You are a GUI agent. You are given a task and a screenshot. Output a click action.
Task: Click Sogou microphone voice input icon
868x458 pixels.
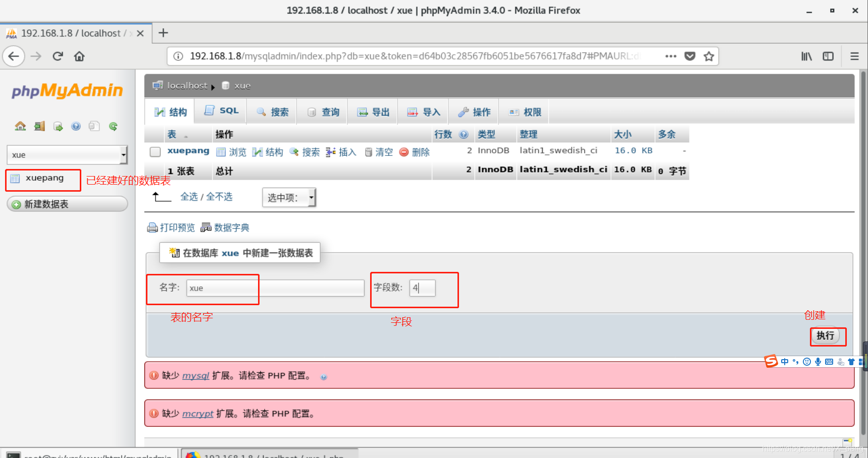tap(818, 362)
